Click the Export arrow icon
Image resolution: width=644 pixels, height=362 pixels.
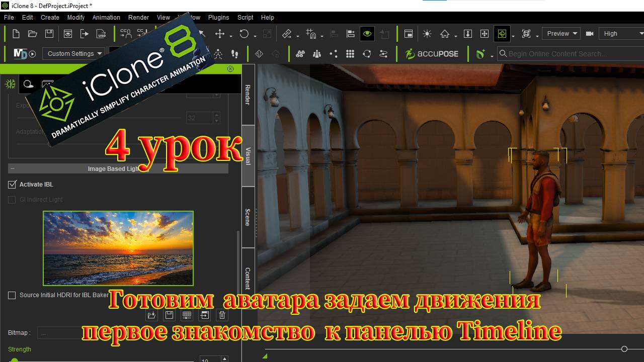[85, 34]
